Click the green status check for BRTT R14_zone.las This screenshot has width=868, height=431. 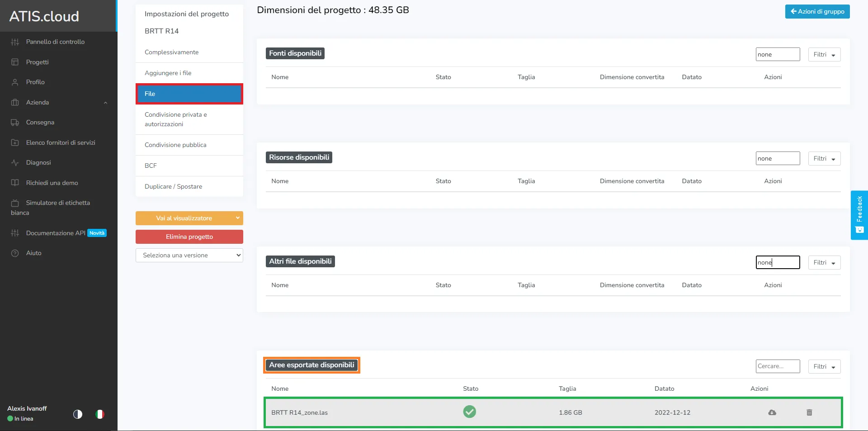point(470,412)
